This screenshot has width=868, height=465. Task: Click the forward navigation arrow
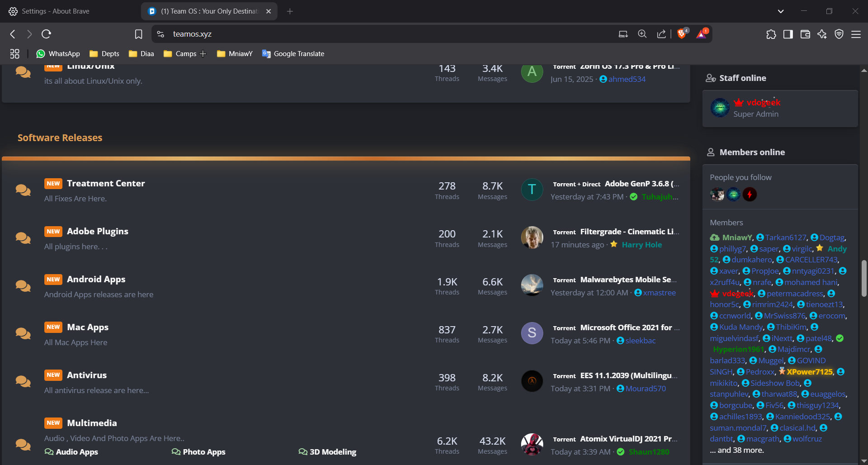point(29,34)
